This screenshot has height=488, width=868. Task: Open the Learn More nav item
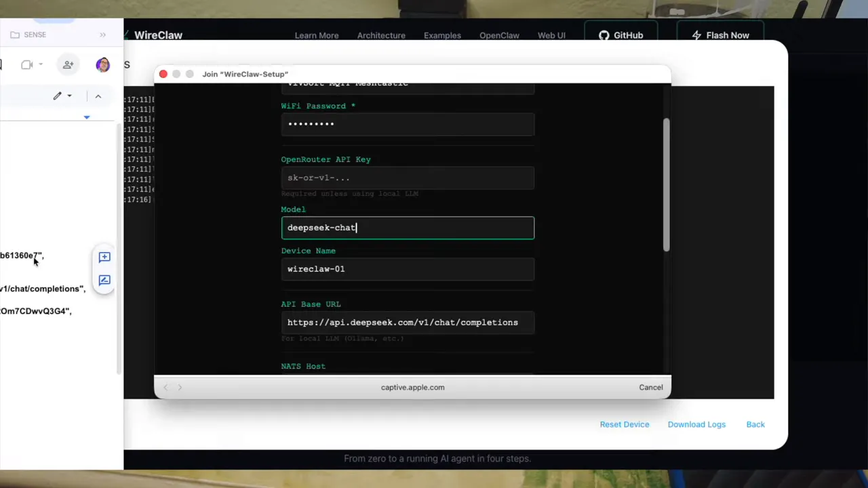point(317,35)
